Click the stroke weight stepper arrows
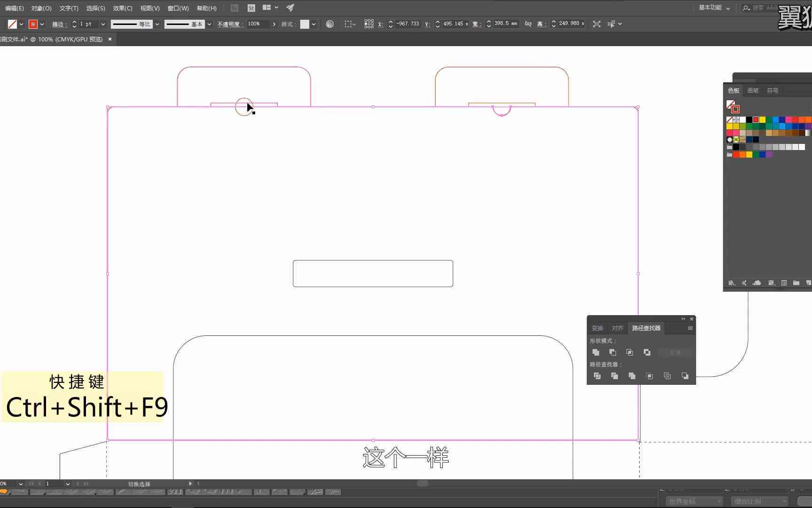Viewport: 812px width, 508px height. 74,24
